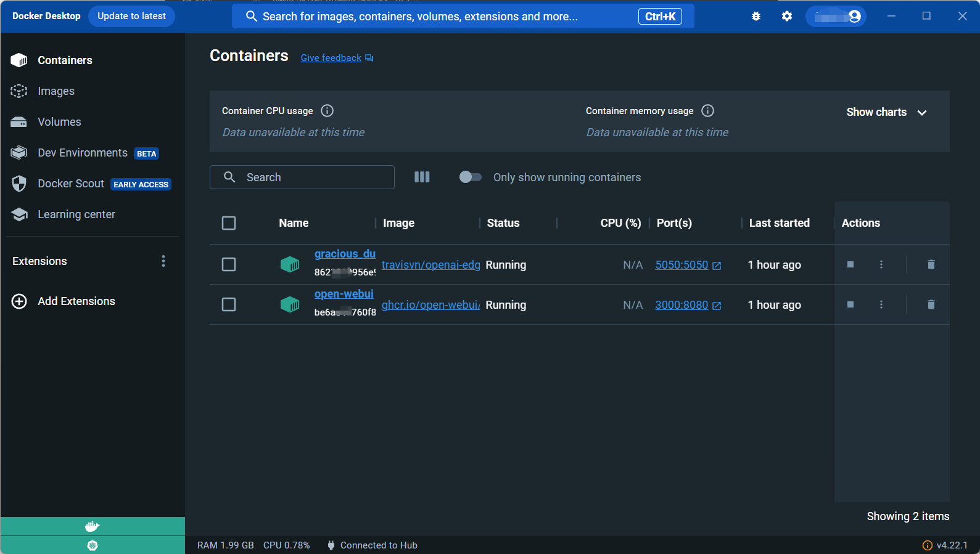Image resolution: width=980 pixels, height=554 pixels.
Task: Click CPU 0.78% status text
Action: coord(287,545)
